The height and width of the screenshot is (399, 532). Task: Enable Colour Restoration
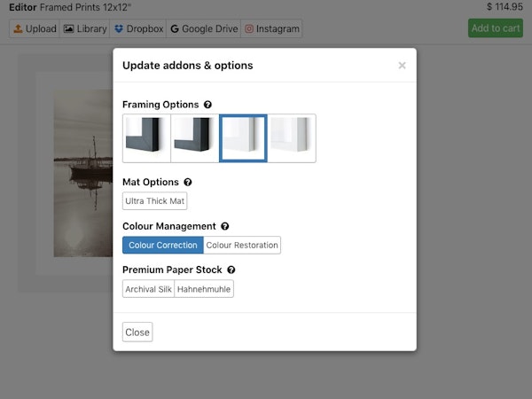tap(242, 246)
